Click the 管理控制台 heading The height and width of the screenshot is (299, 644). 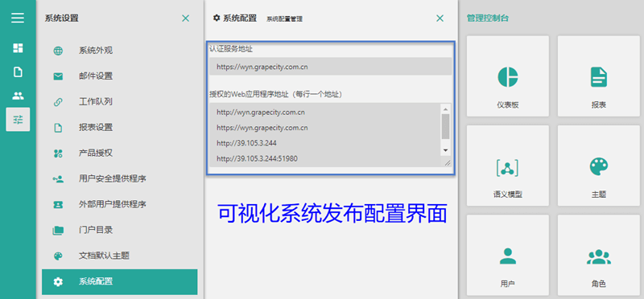coord(488,18)
